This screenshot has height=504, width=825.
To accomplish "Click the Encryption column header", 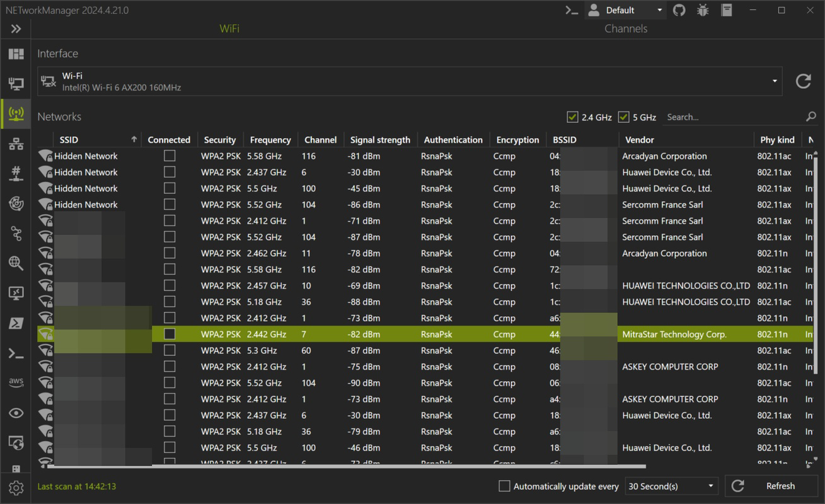I will (517, 140).
